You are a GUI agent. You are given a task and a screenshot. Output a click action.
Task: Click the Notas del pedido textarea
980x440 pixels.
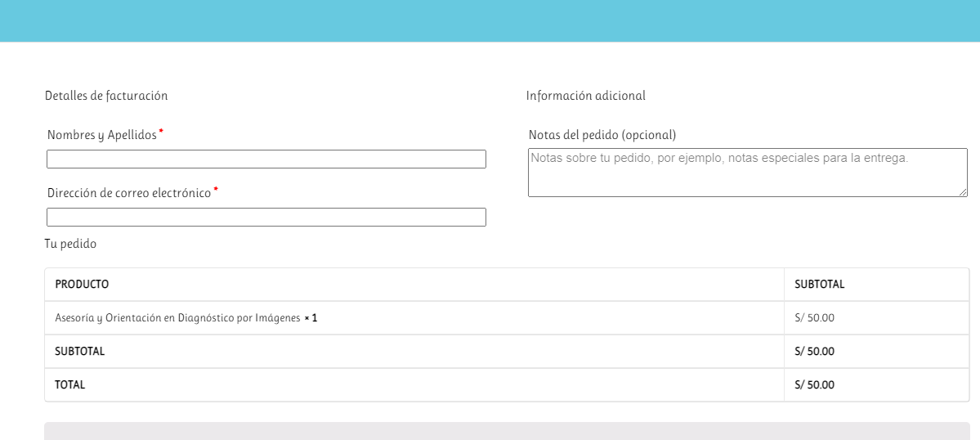click(748, 173)
